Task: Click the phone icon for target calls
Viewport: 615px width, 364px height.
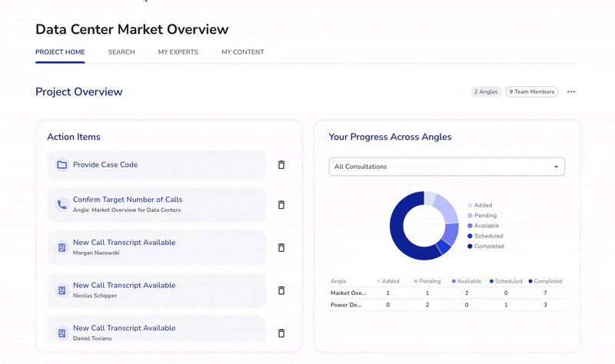Action: coord(62,205)
